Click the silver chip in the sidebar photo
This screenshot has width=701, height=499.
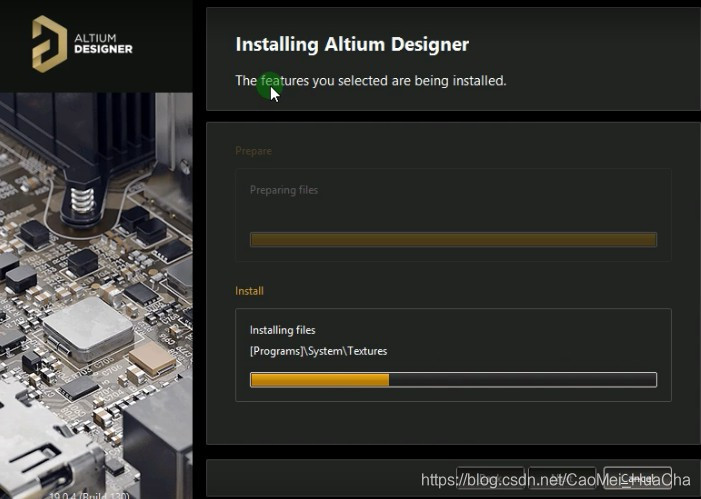click(x=85, y=327)
